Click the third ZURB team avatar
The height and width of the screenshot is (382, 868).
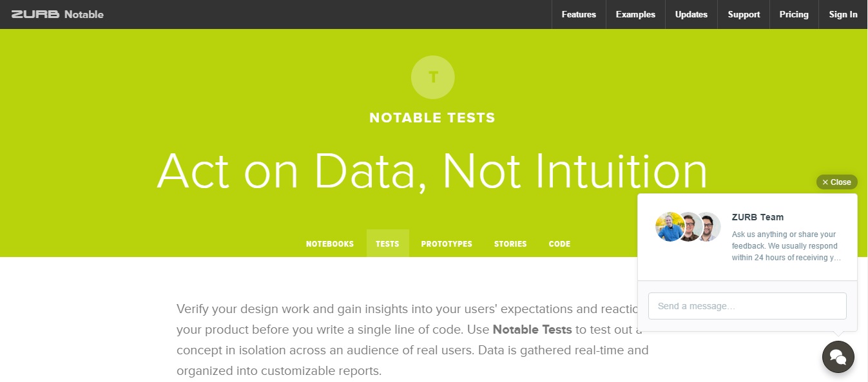click(x=709, y=227)
